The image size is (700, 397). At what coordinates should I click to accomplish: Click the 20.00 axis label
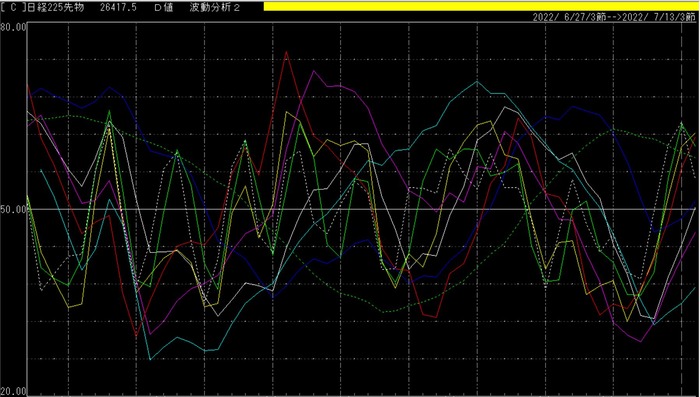click(14, 392)
